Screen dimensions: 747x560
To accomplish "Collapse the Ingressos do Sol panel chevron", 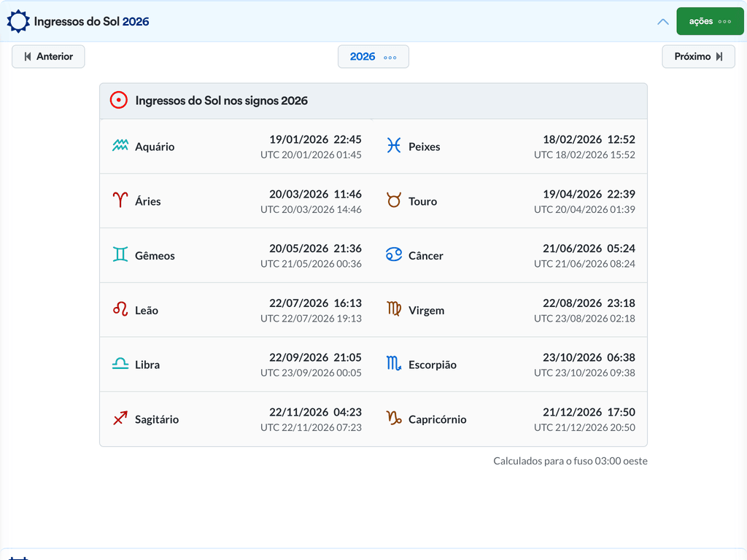I will click(662, 22).
